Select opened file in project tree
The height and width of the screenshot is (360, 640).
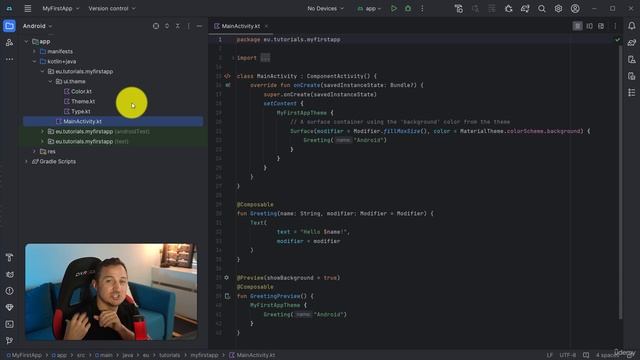[156, 26]
